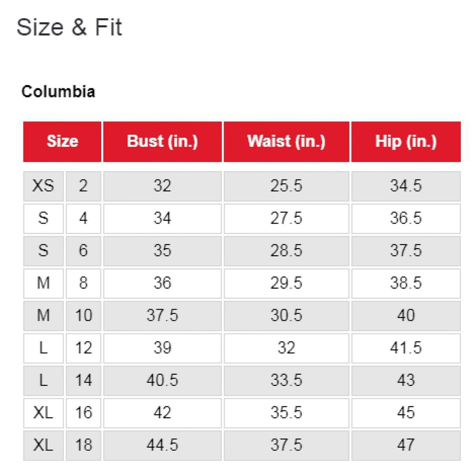Select waist value 28.5
476x476 pixels.
286,251
